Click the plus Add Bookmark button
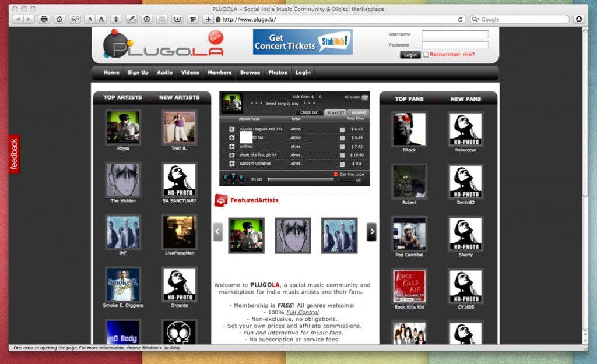Viewport: 597px width, 364px height. point(208,19)
